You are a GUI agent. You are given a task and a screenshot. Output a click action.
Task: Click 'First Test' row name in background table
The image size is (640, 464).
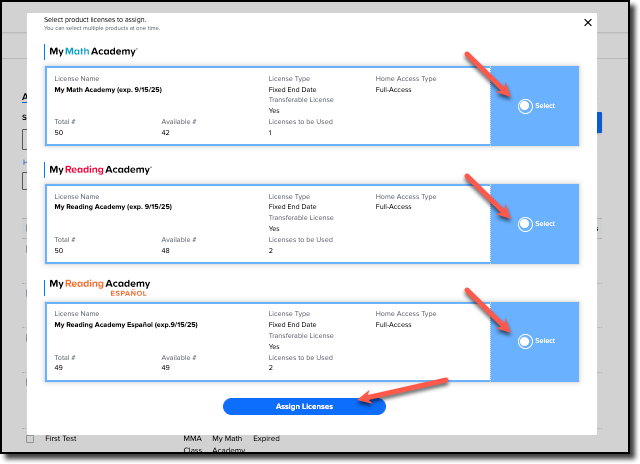pos(61,439)
